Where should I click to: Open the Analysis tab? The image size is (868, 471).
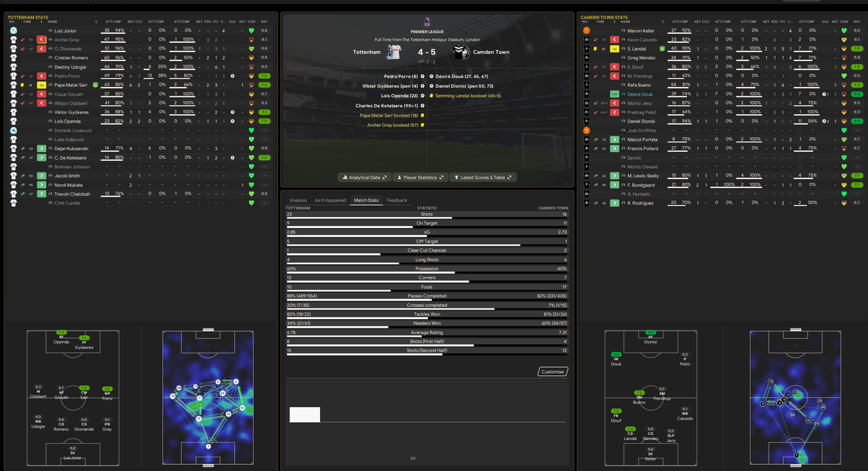pos(298,200)
